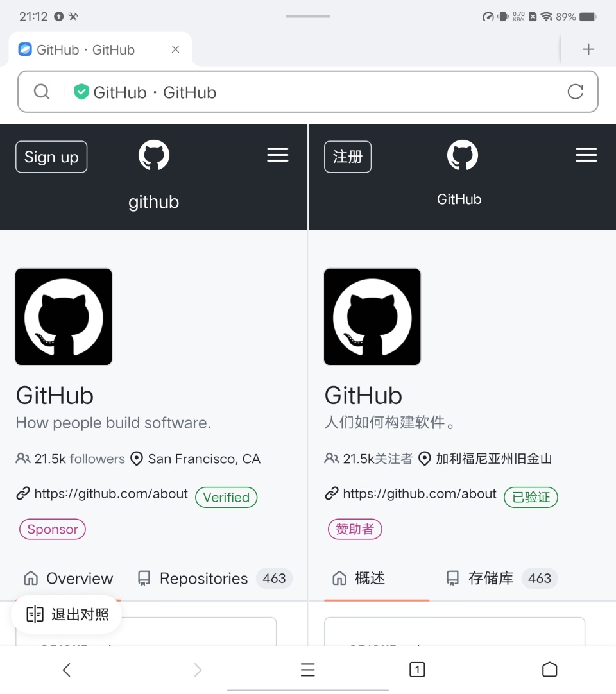
Task: Click the GitHub Octocat logo in English header
Action: [x=153, y=155]
